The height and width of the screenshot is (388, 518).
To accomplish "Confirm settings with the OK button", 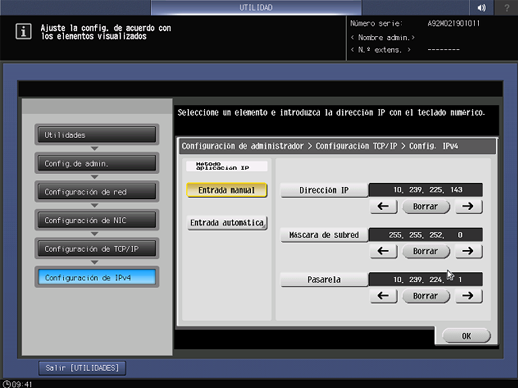I will tap(466, 336).
